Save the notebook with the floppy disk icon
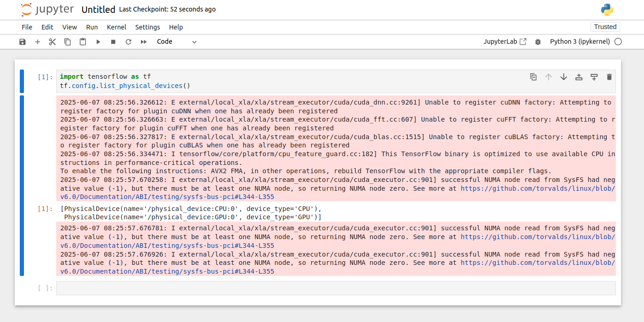Image resolution: width=644 pixels, height=322 pixels. pos(23,42)
